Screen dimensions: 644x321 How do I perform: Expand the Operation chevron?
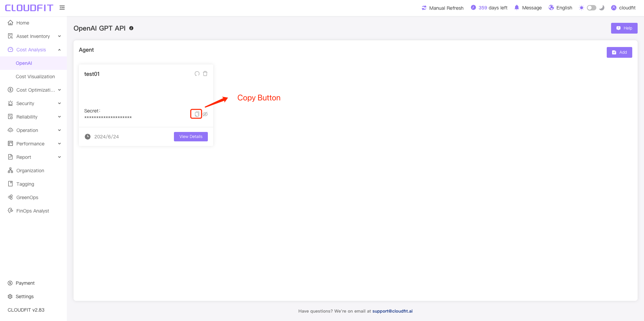point(59,130)
